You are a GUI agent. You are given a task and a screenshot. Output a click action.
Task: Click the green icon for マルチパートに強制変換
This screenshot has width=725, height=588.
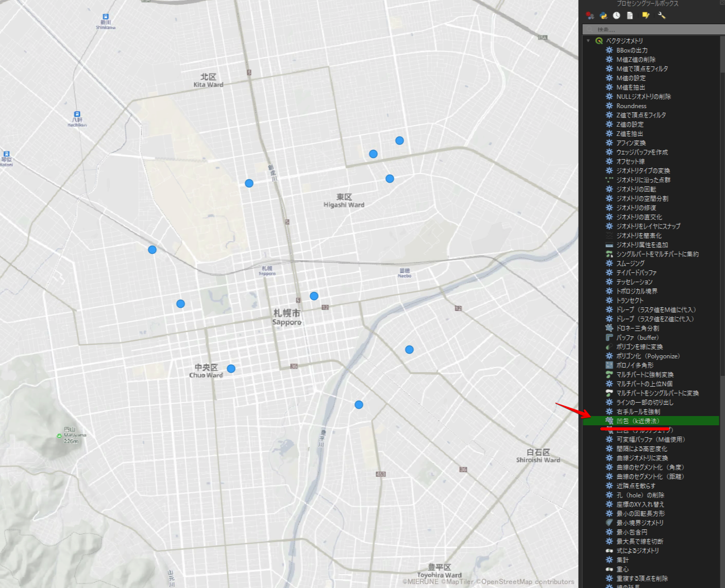tap(609, 374)
